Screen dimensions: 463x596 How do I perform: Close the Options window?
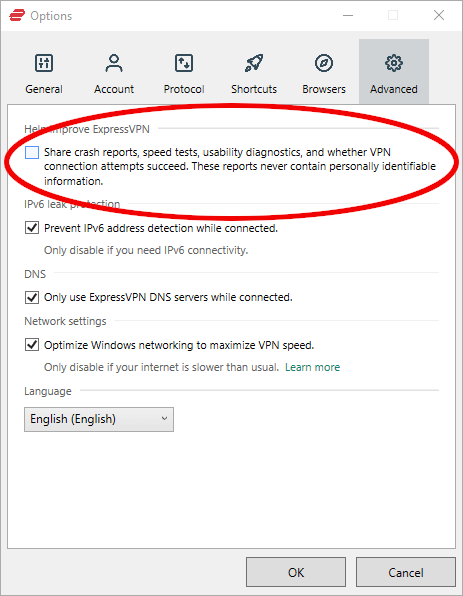(x=439, y=16)
